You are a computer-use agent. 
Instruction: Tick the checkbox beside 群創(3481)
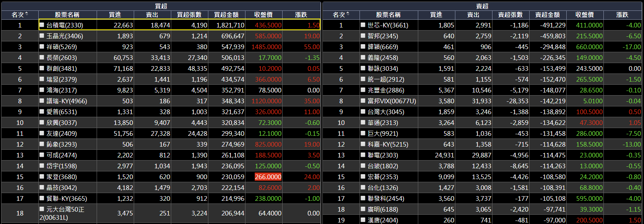click(x=42, y=68)
